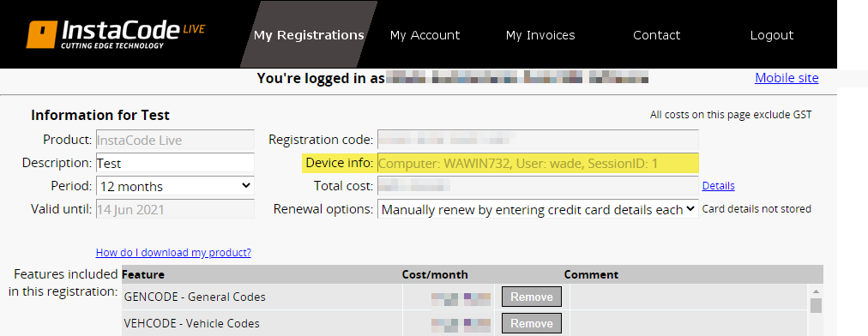View total cost Details link
The image size is (868, 336).
click(718, 186)
